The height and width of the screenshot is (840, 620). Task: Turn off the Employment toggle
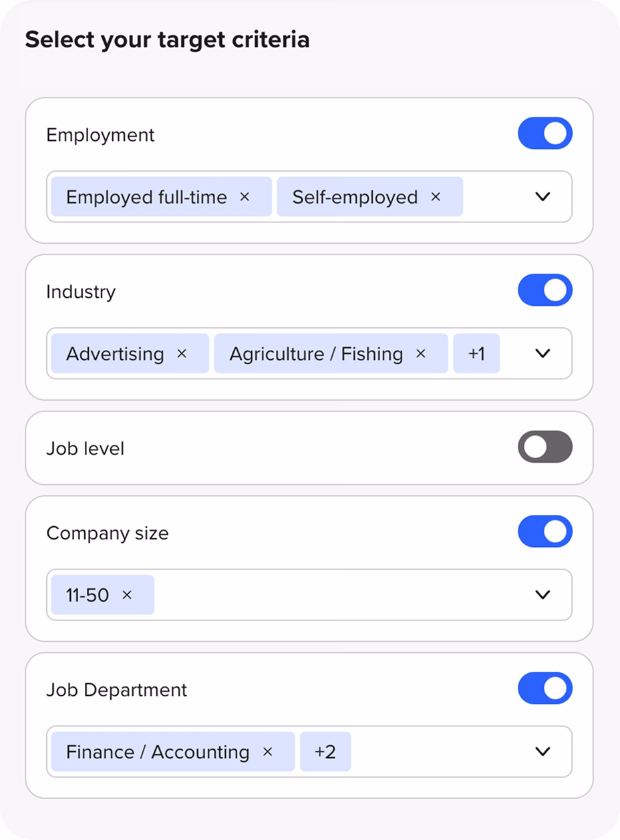tap(545, 134)
